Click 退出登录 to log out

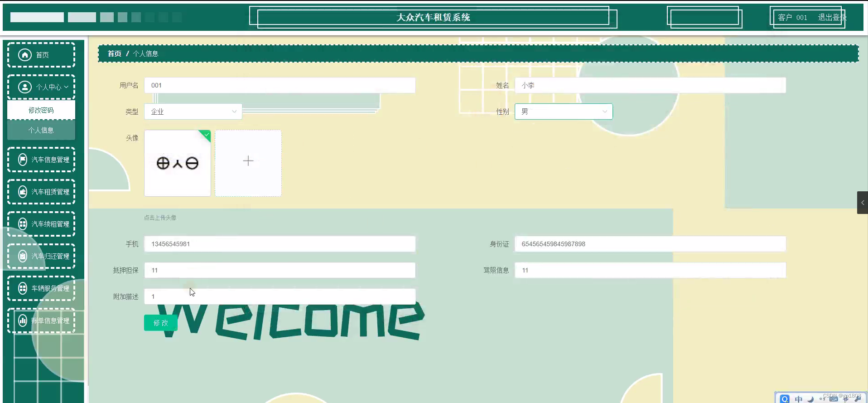pos(832,17)
